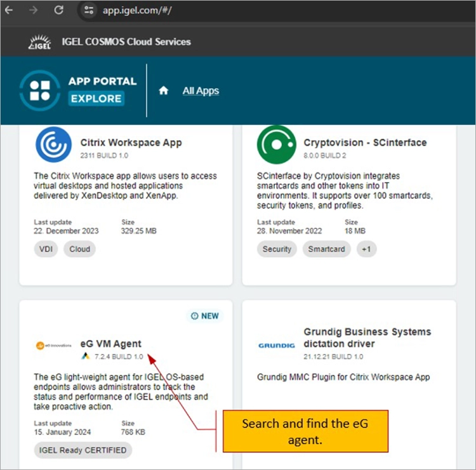Screen dimensions: 476x470
Task: Click the version text 21.12.21 BUILD 1.0
Action: [x=333, y=357]
